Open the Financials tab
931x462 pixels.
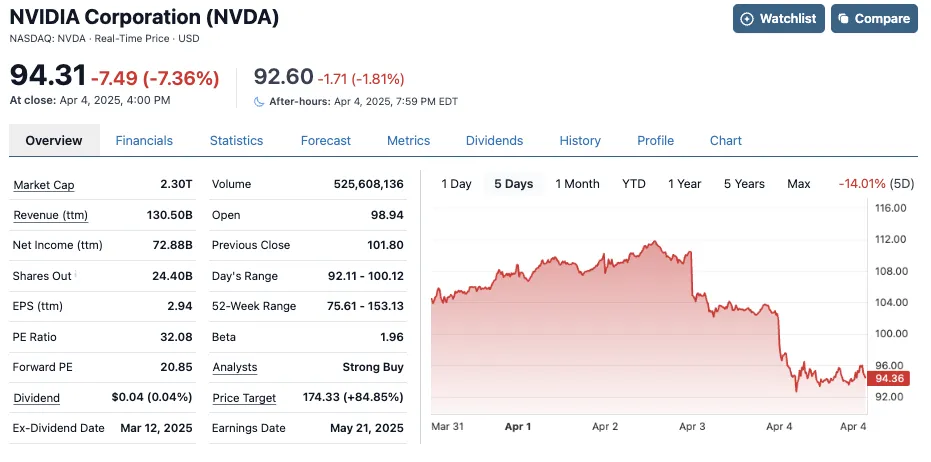coord(144,141)
